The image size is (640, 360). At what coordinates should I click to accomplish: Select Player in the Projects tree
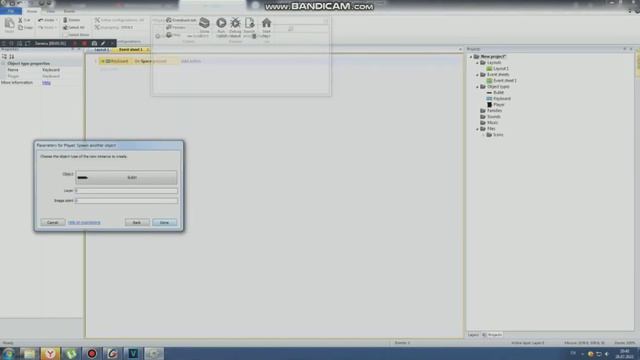(x=499, y=105)
